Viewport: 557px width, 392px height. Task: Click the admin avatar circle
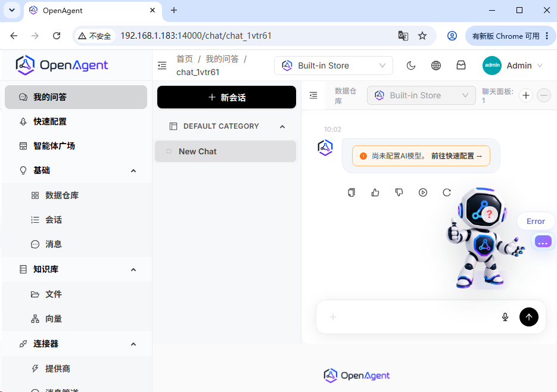tap(491, 66)
